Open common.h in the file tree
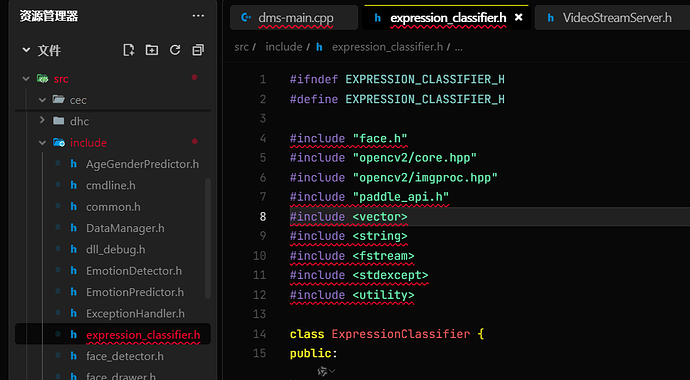This screenshot has height=380, width=690. (113, 207)
